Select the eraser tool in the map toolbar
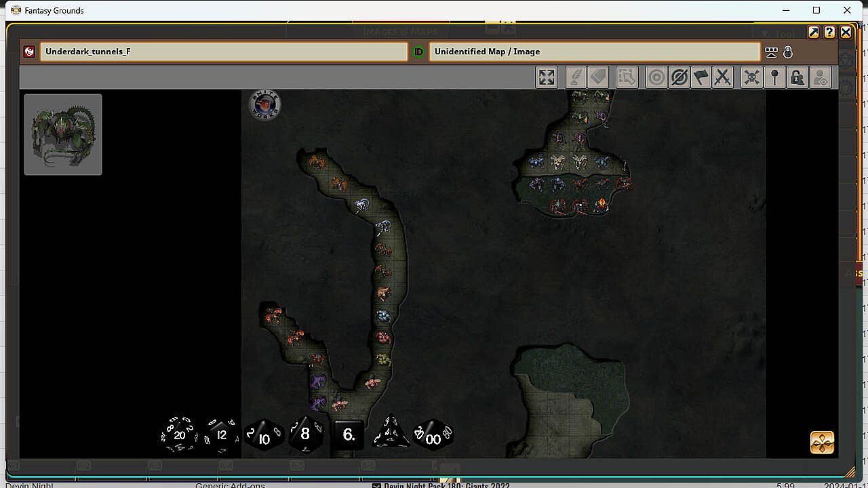This screenshot has height=488, width=868. (x=597, y=77)
